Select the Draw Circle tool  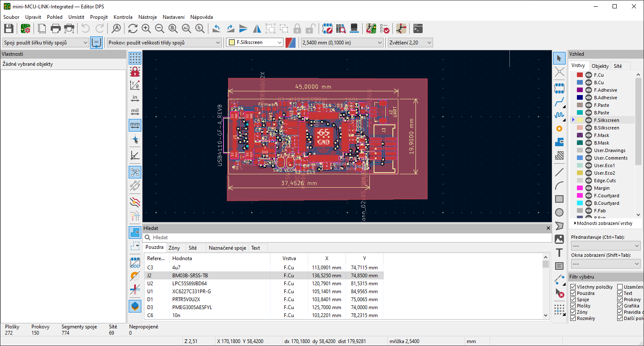[x=559, y=212]
